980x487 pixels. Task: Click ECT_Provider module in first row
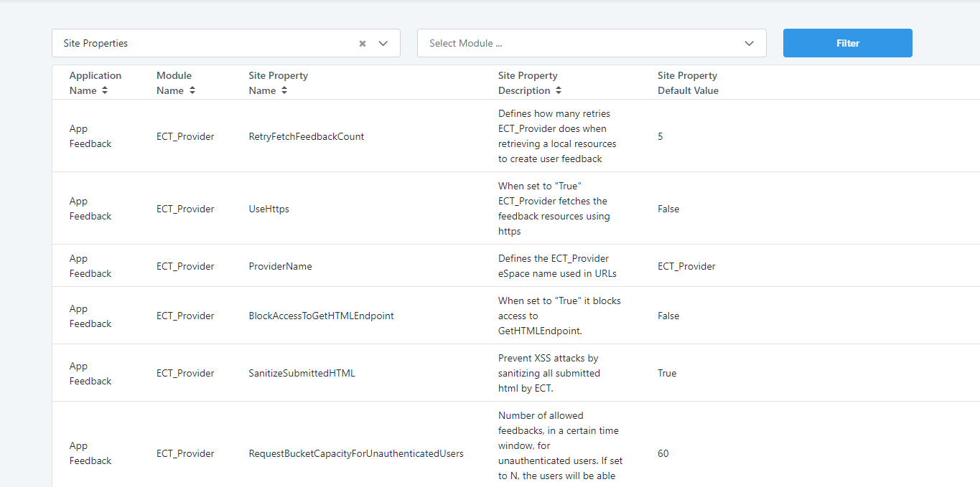click(x=185, y=136)
